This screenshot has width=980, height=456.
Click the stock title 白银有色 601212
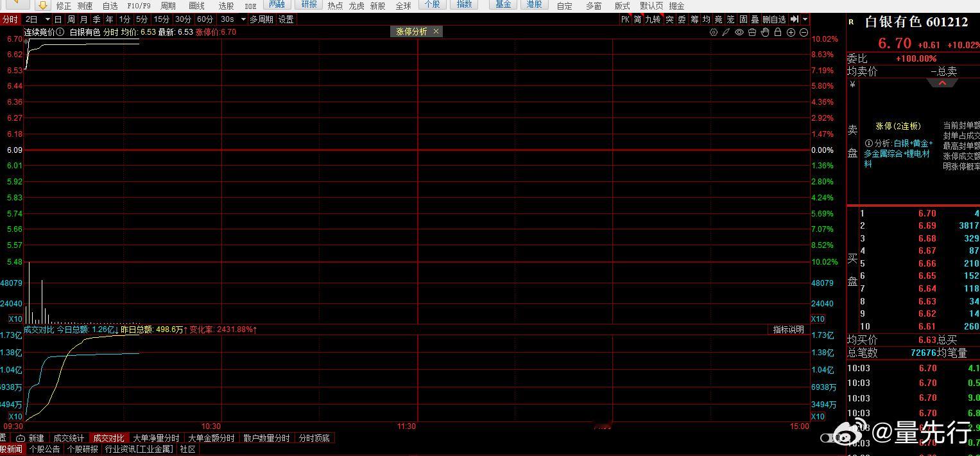tap(916, 22)
